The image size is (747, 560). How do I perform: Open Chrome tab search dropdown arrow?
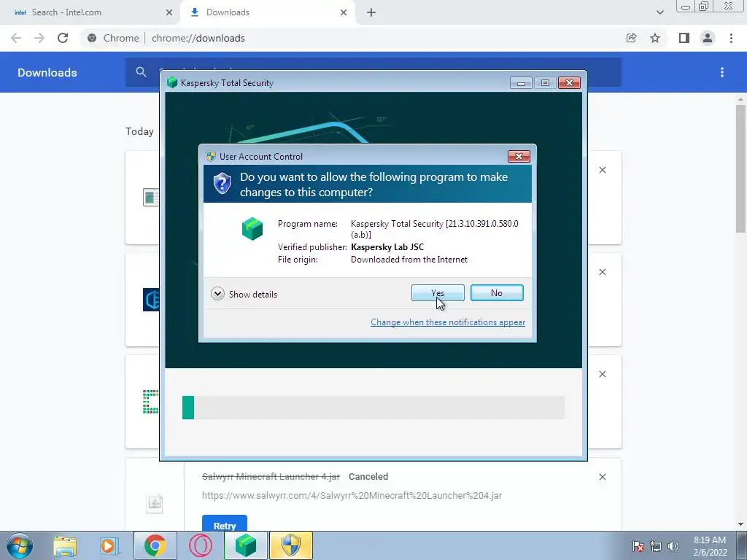[659, 12]
